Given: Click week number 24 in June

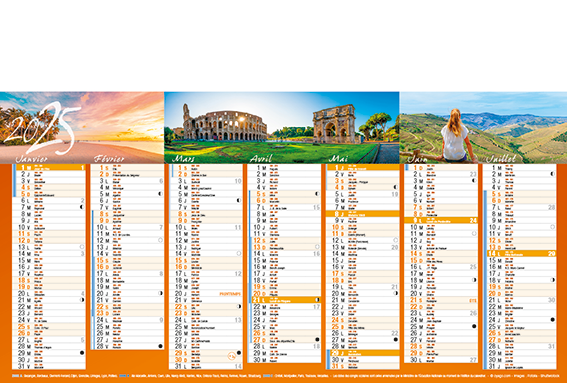Looking at the screenshot, I should point(473,220).
